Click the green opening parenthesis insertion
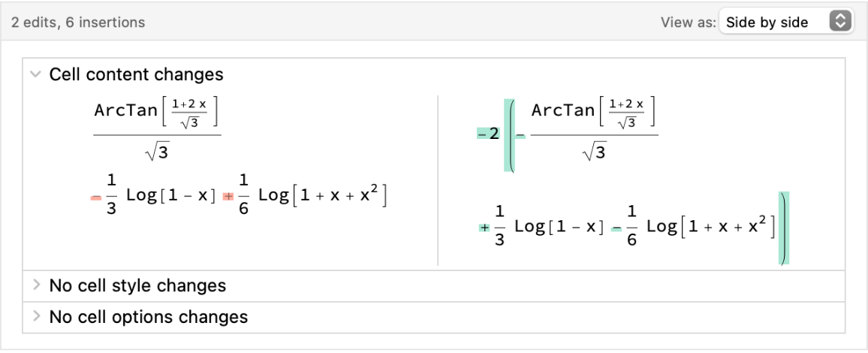Screen dimensions: 868x353 click(509, 135)
